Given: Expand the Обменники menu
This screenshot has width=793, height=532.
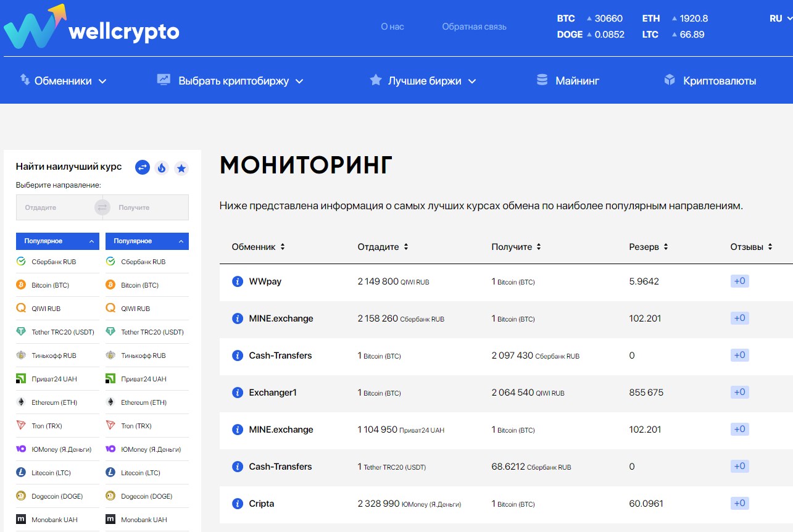Looking at the screenshot, I should 64,81.
